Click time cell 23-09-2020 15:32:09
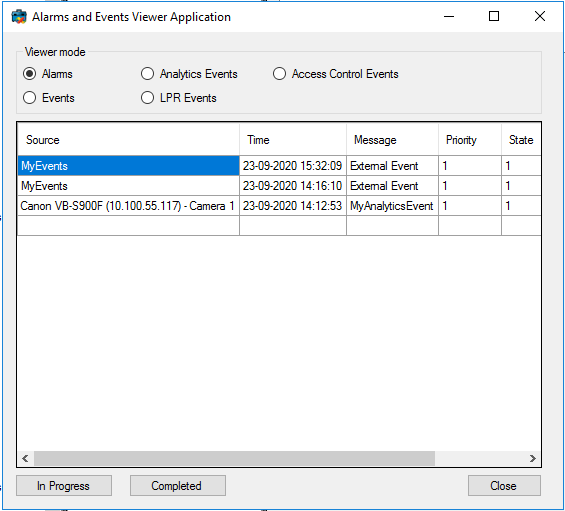565x511 pixels. [x=293, y=166]
